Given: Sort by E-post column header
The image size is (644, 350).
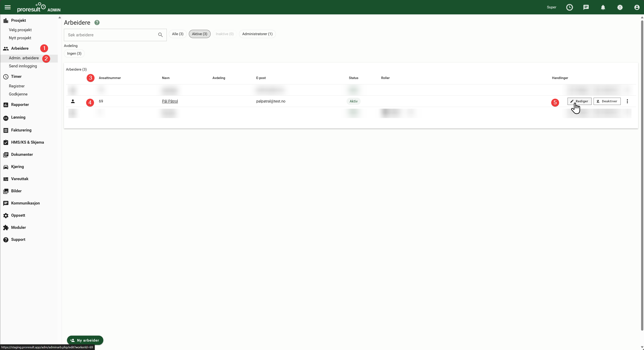Looking at the screenshot, I should pos(261,78).
